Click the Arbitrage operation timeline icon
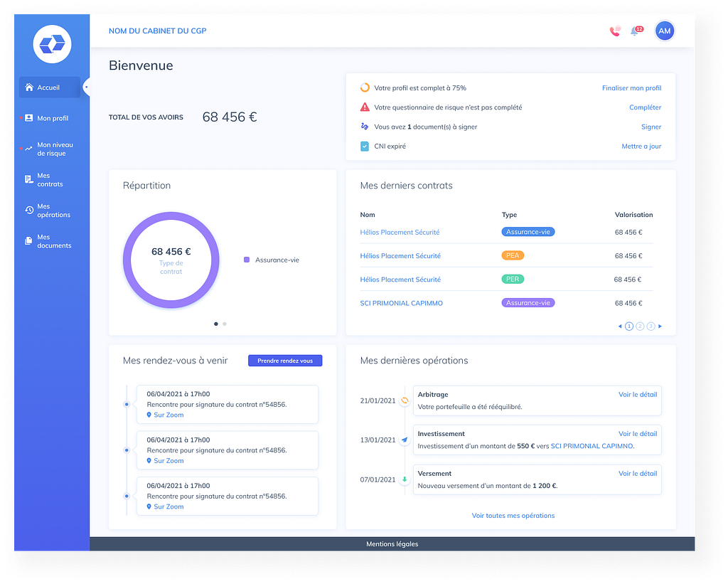Image resolution: width=728 pixels, height=584 pixels. pos(405,400)
